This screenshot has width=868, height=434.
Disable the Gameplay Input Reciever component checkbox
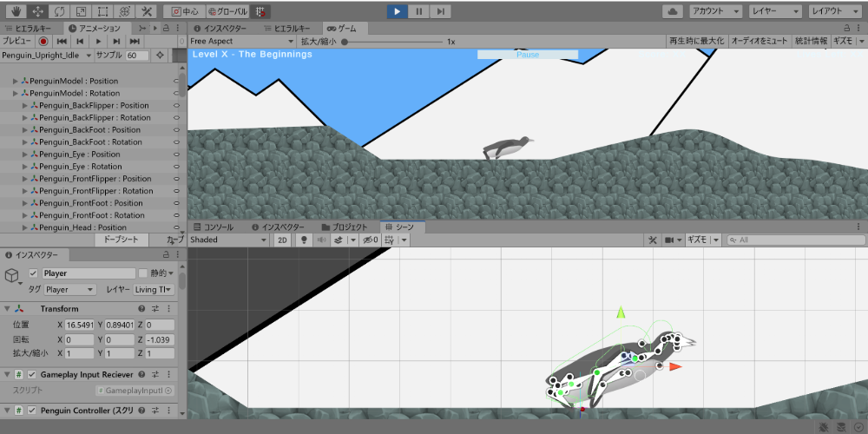coord(31,374)
